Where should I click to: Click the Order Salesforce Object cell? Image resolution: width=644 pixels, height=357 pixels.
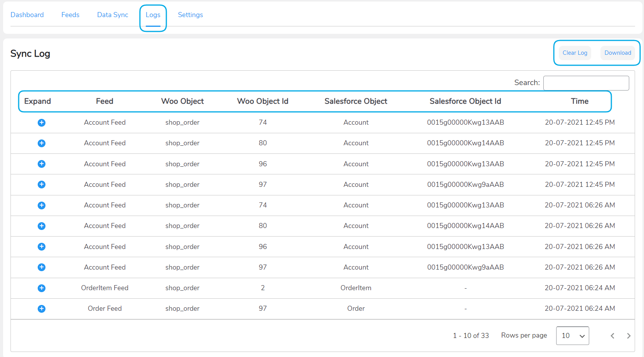point(356,308)
